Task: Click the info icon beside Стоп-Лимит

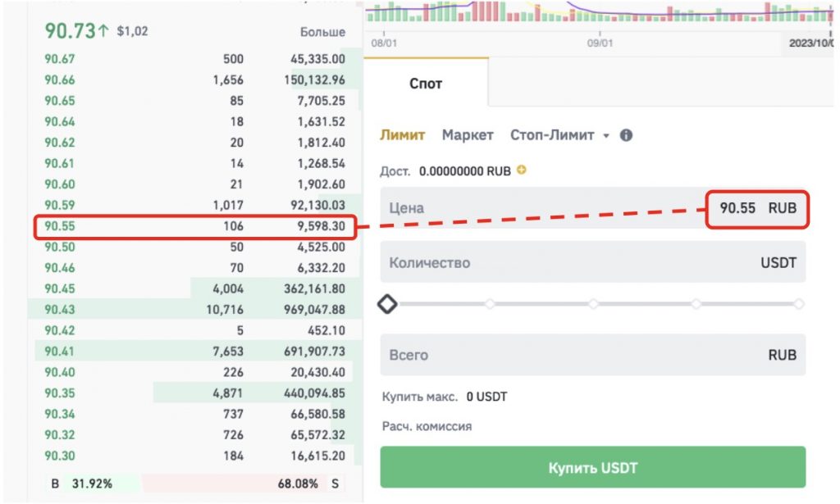Action: point(626,135)
